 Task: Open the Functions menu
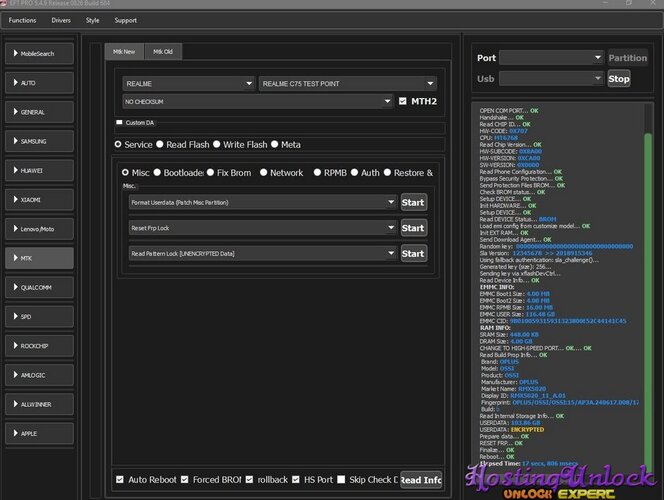tap(22, 20)
